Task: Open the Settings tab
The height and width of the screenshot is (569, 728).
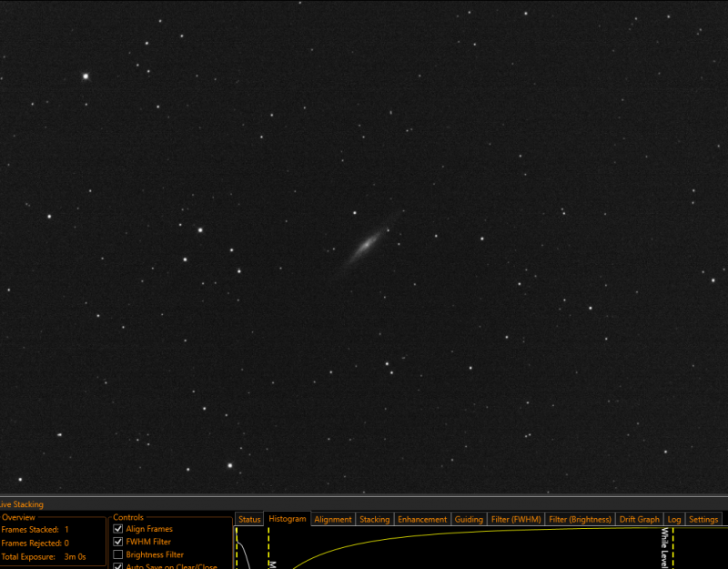Action: (703, 519)
